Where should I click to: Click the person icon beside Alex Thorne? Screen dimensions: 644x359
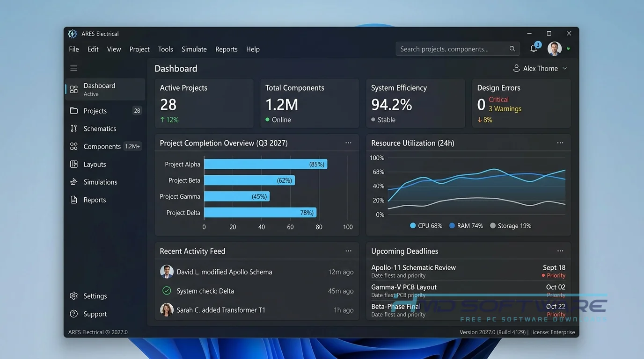(x=516, y=68)
